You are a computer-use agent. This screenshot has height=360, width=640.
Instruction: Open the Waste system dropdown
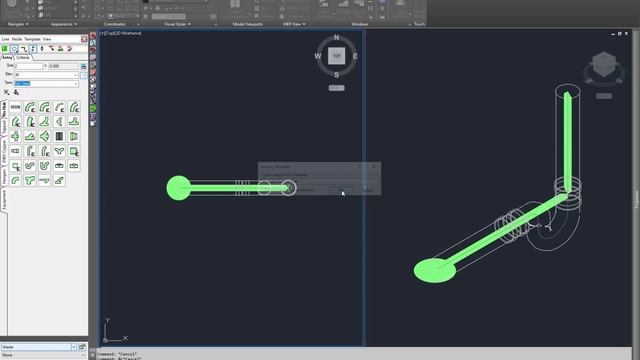pyautogui.click(x=74, y=347)
